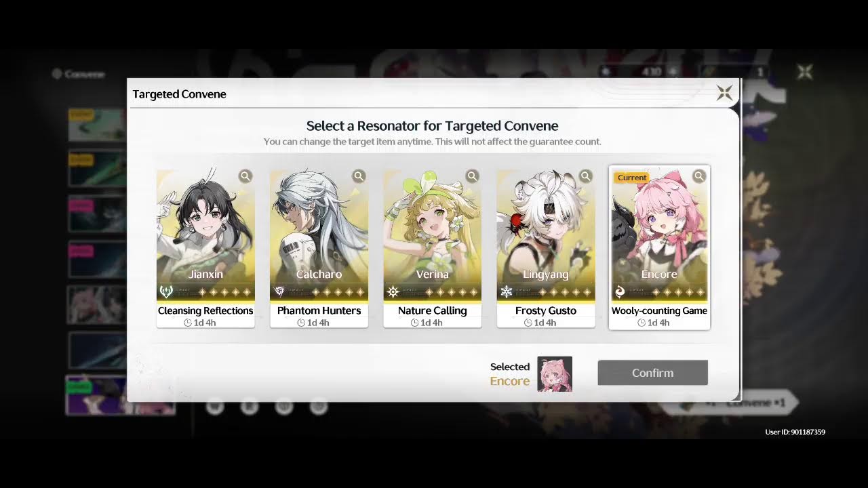Open Lingyang's magnifier details icon
Screen dimensions: 868x488
click(x=586, y=176)
